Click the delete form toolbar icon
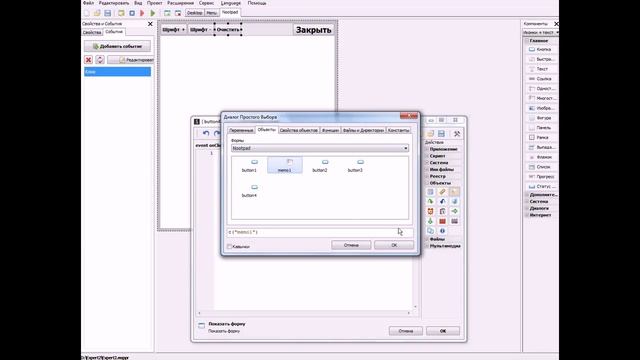The image size is (640, 360). coord(178,13)
